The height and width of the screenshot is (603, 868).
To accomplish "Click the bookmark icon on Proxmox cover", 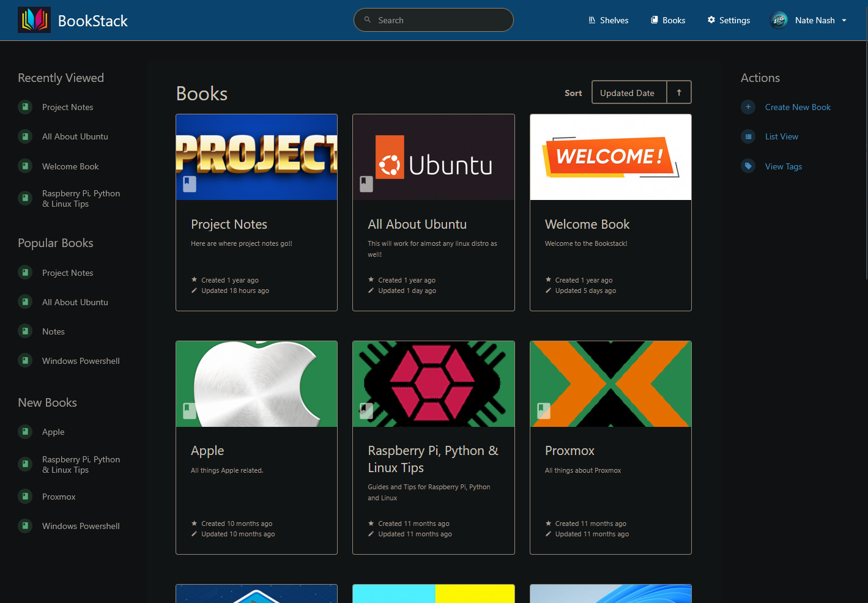I will click(x=544, y=411).
